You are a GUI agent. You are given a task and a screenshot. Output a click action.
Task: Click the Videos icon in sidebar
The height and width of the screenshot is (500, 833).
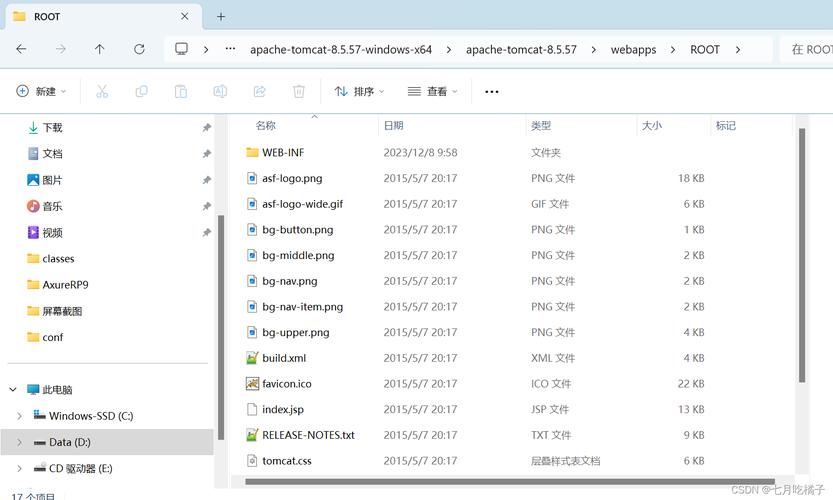(x=33, y=232)
